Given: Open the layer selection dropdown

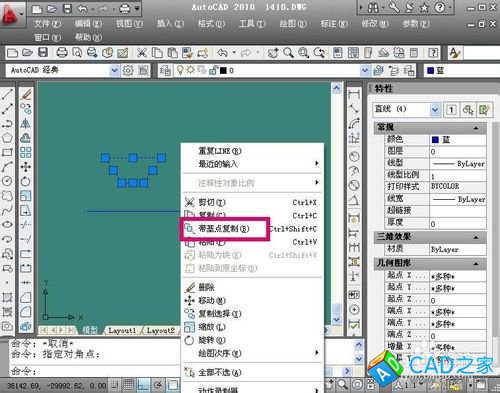Looking at the screenshot, I should click(365, 70).
